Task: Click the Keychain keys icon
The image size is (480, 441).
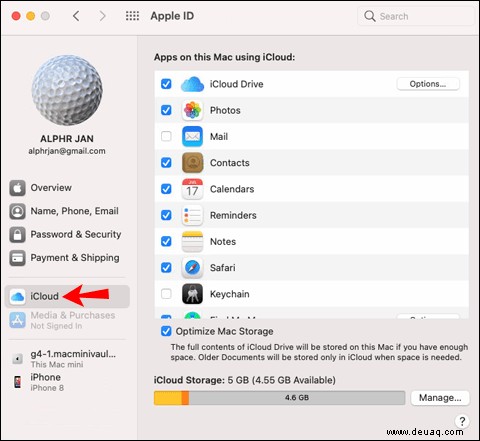Action: point(192,294)
